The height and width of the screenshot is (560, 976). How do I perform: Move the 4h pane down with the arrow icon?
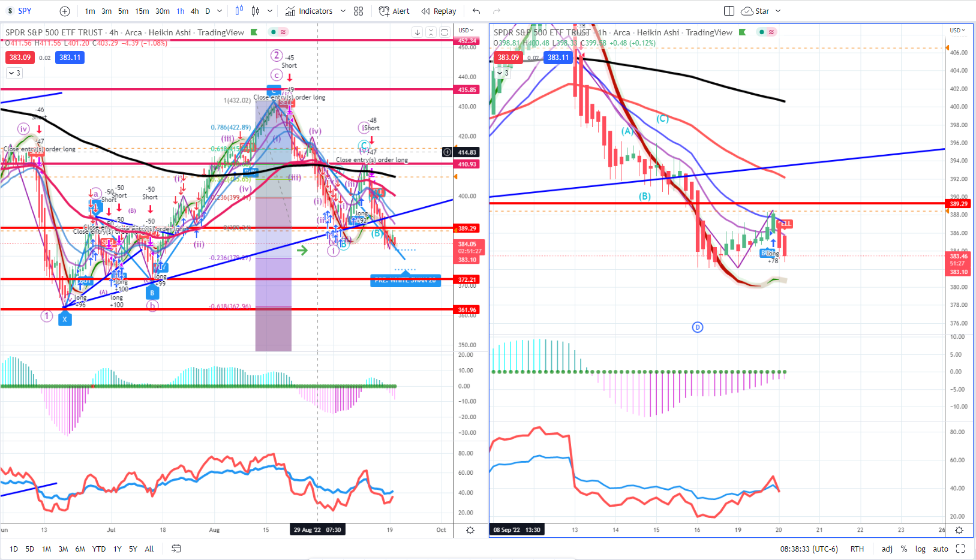click(418, 32)
